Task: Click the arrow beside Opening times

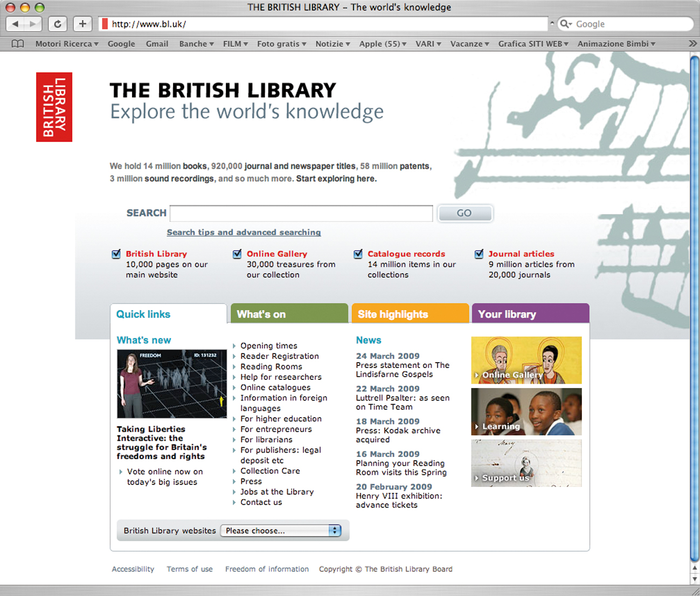Action: 234,346
